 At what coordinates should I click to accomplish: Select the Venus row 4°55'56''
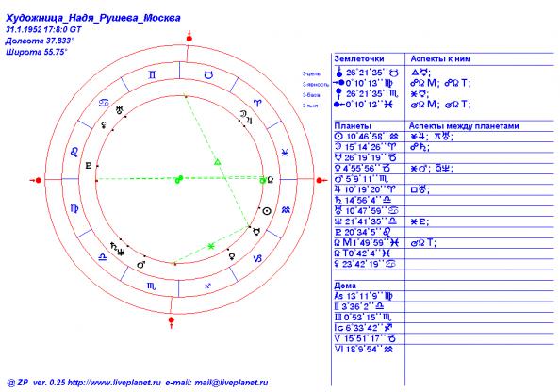click(362, 168)
